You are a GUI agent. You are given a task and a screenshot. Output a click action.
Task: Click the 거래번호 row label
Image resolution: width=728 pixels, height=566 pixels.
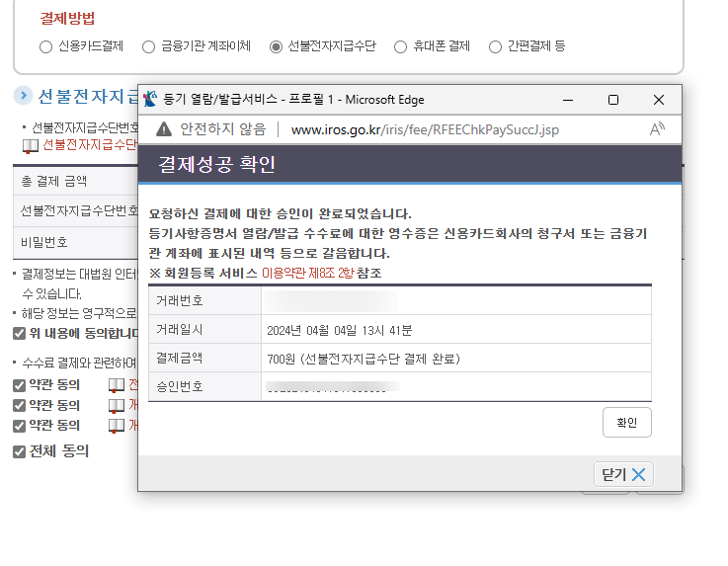point(180,301)
